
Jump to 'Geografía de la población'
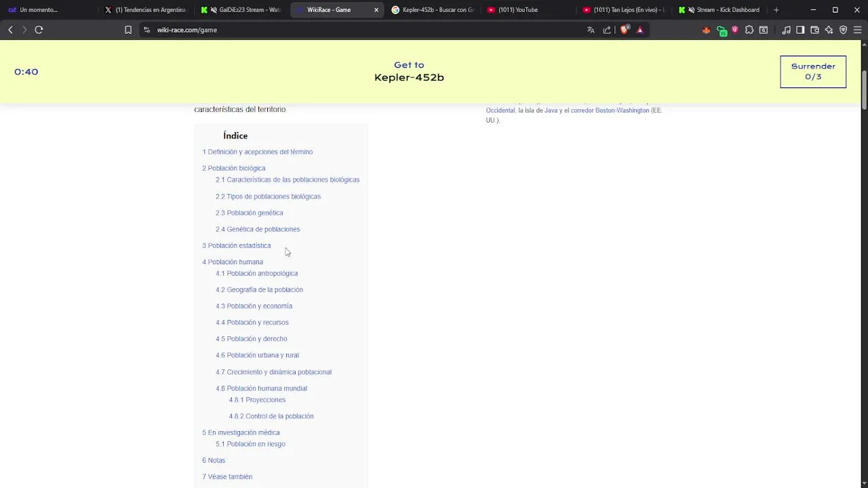(260, 289)
